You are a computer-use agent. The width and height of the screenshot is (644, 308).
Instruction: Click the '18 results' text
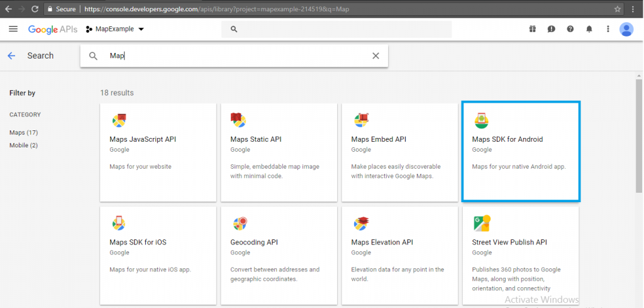click(117, 93)
